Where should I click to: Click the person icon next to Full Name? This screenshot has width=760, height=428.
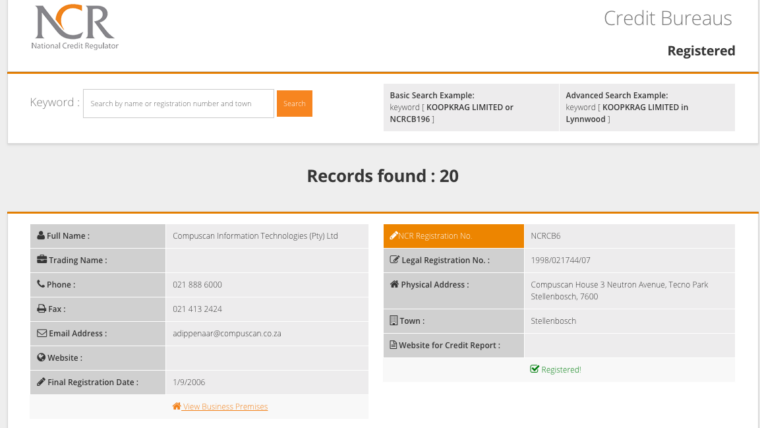coord(41,235)
